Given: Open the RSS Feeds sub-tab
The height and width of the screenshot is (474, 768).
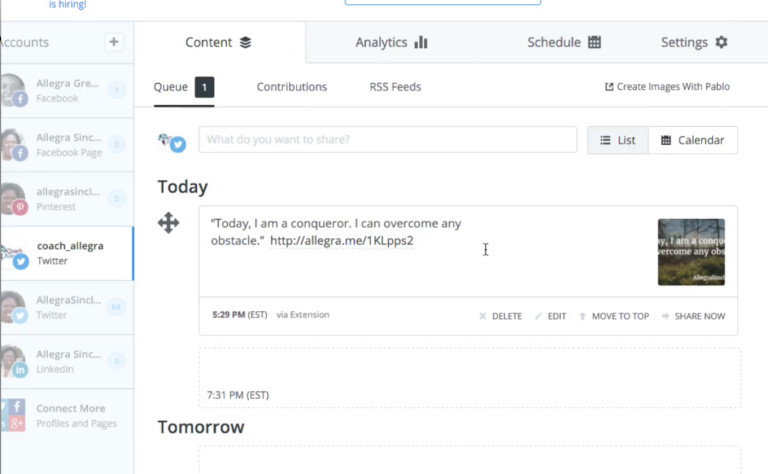Looking at the screenshot, I should tap(395, 87).
